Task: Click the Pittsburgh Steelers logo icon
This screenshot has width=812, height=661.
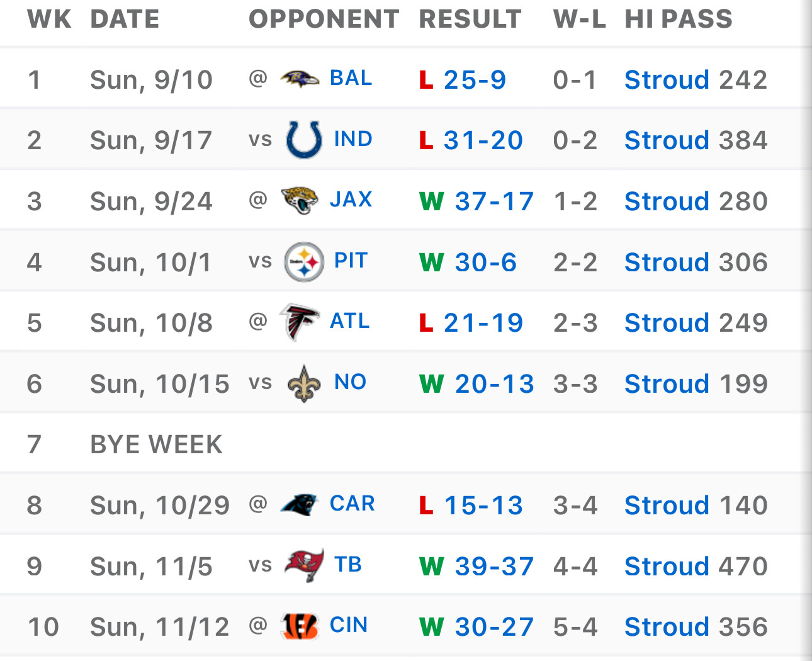Action: [x=304, y=261]
